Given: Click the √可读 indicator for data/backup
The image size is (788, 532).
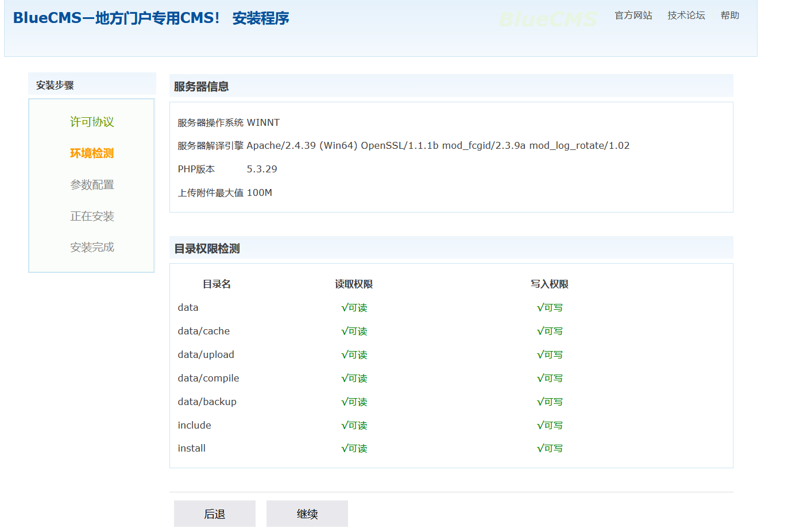Looking at the screenshot, I should click(x=354, y=402).
